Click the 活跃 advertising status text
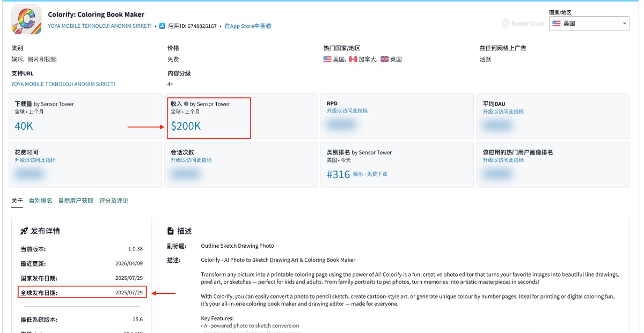 (x=485, y=60)
